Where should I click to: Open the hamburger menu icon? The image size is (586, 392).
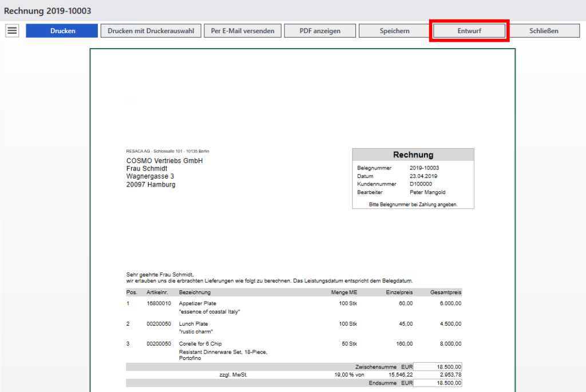(12, 31)
